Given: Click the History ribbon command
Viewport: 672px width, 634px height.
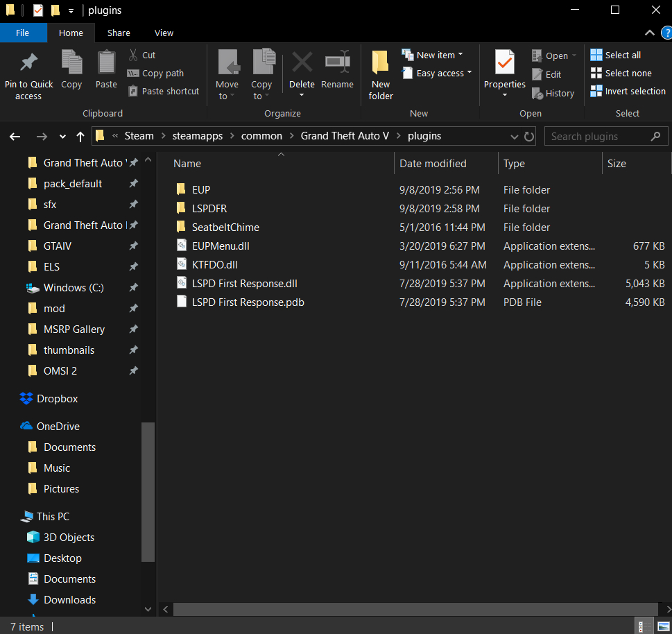Looking at the screenshot, I should [x=553, y=93].
